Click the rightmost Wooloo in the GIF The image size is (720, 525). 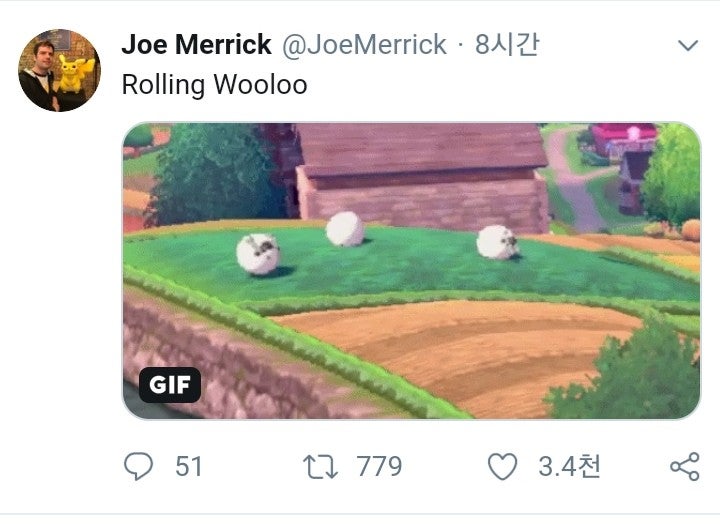(x=497, y=242)
